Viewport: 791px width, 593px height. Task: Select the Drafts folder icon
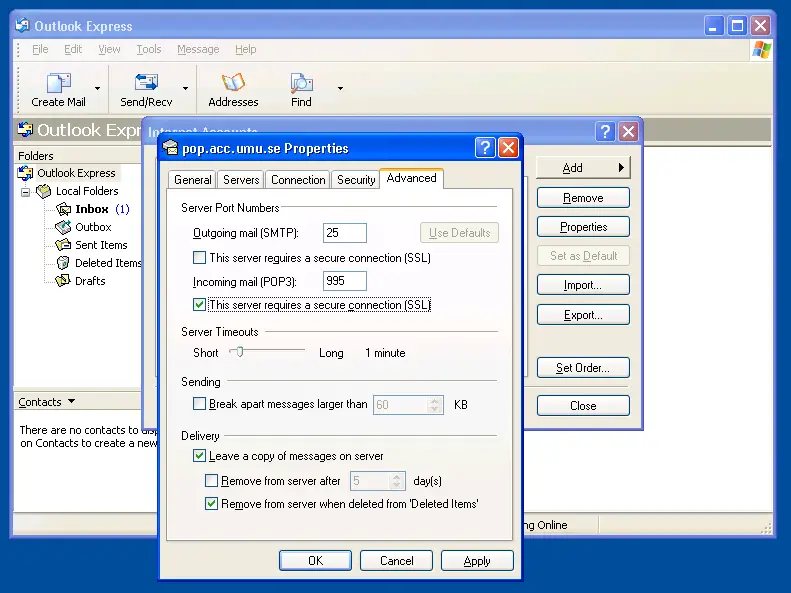pos(63,281)
